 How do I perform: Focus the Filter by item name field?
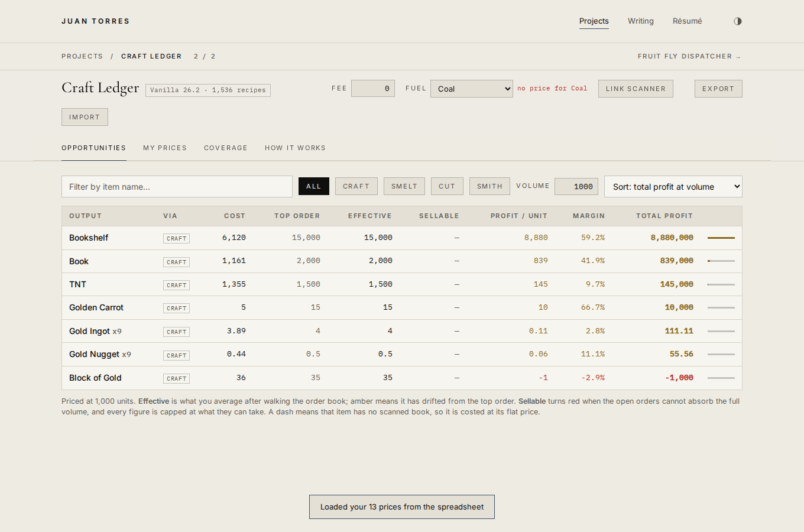177,187
